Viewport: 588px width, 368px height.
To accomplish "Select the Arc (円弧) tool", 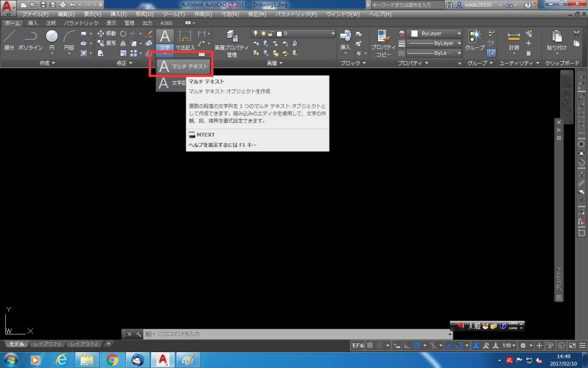I will (69, 40).
